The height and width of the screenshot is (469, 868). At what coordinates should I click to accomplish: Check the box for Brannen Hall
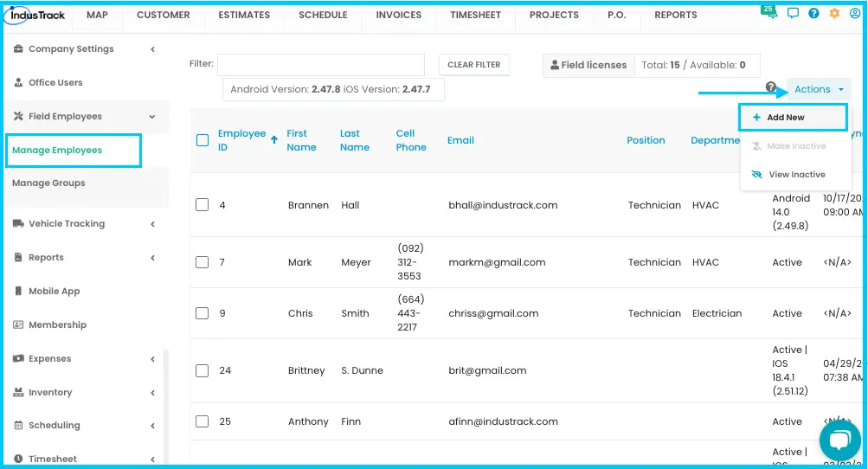click(202, 205)
